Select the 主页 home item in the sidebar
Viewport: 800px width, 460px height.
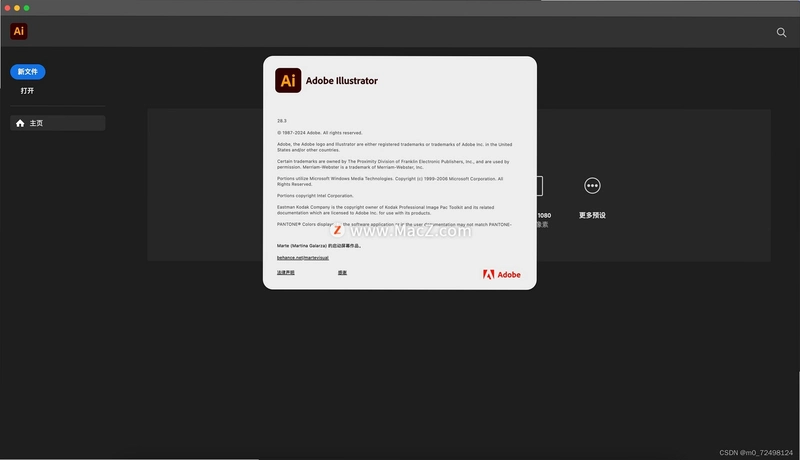58,123
